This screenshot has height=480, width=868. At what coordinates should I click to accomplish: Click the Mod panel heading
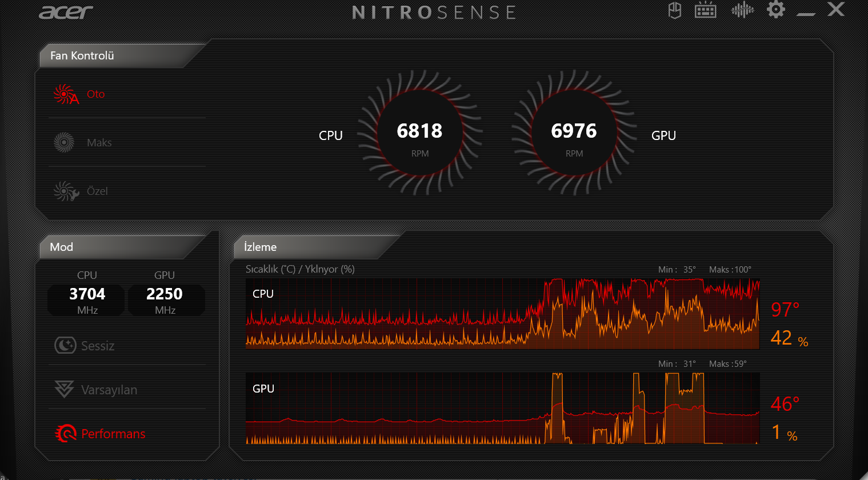(x=61, y=247)
